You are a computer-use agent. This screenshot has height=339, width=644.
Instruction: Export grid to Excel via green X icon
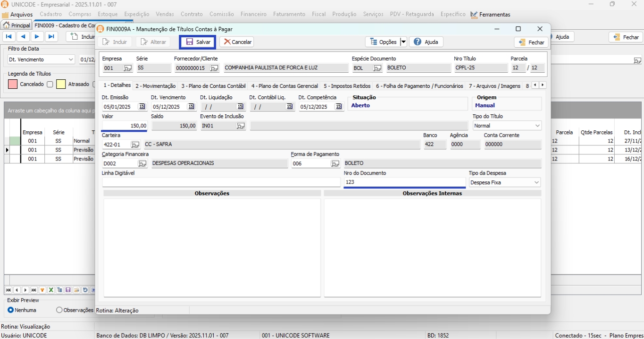click(x=51, y=290)
